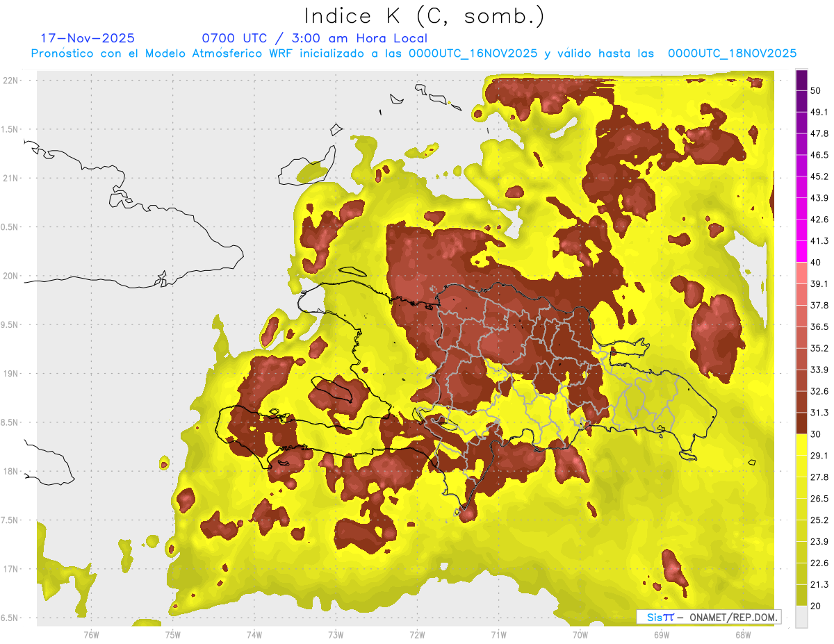Click the '19N' latitude label

pyautogui.click(x=10, y=374)
